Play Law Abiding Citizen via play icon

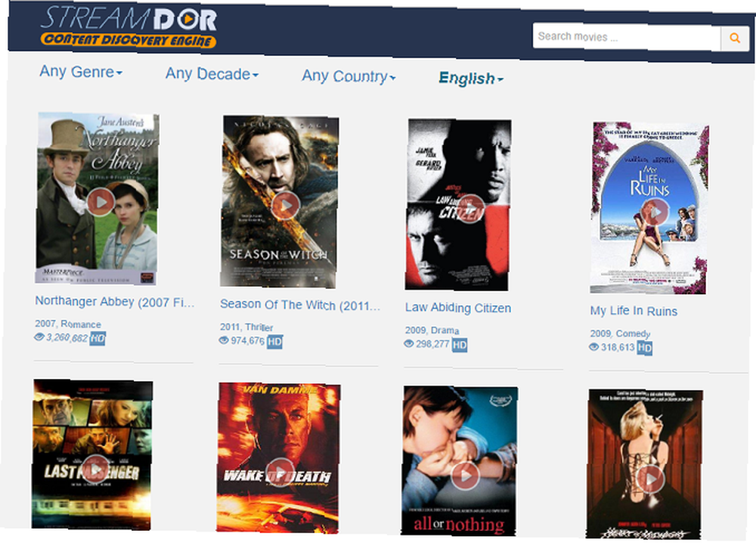(x=470, y=209)
